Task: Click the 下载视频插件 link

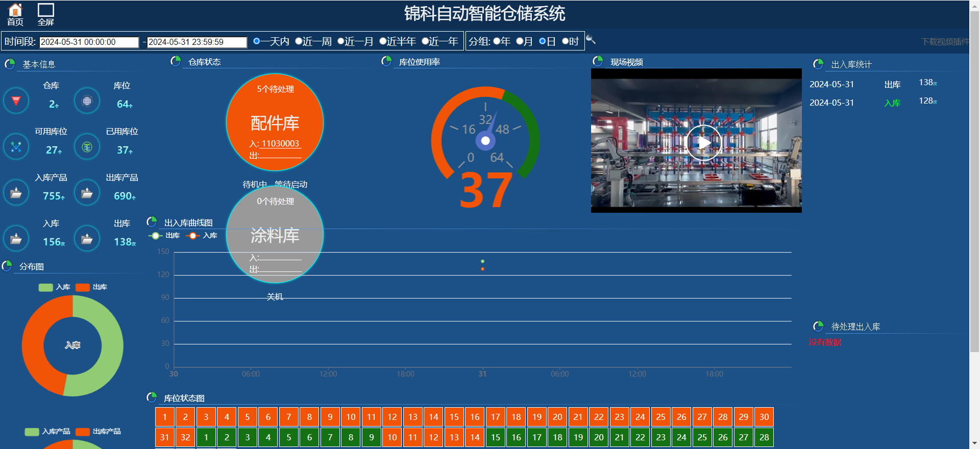Action: click(944, 42)
